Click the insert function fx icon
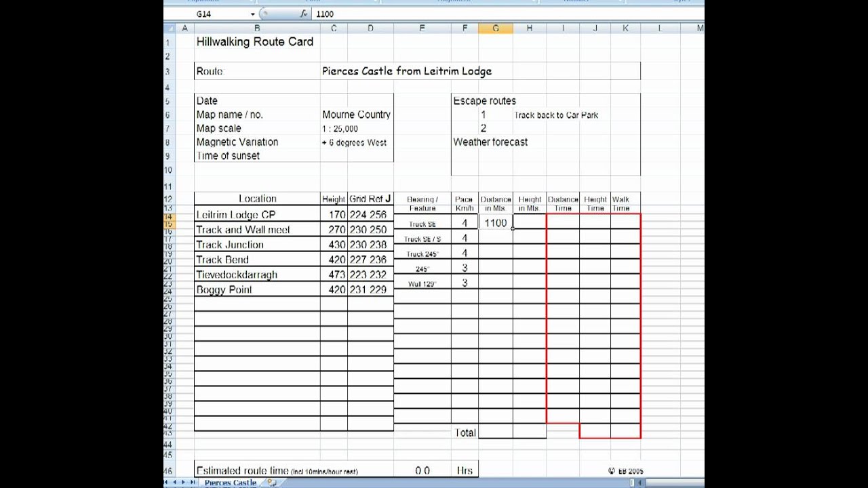This screenshot has width=868, height=488. [x=304, y=14]
